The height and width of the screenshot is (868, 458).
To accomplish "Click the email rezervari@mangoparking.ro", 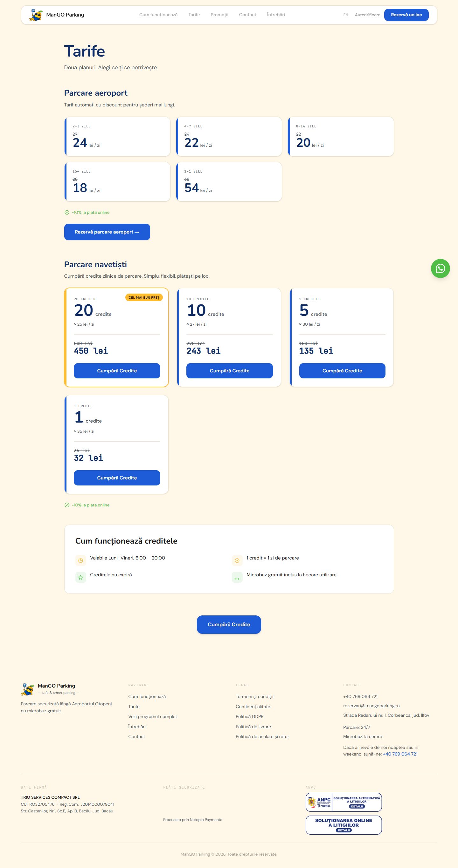I will (371, 706).
